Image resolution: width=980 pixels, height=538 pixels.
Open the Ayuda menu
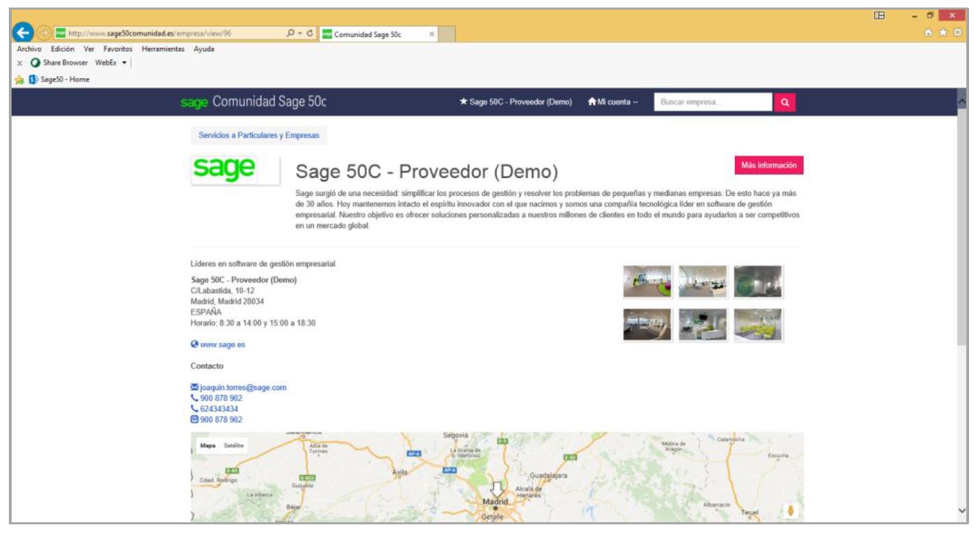(204, 49)
